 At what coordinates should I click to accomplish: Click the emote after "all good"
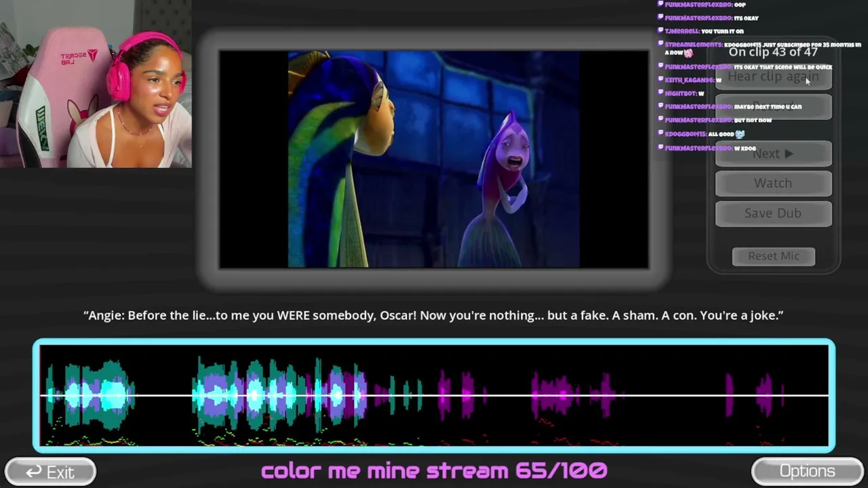(x=740, y=134)
